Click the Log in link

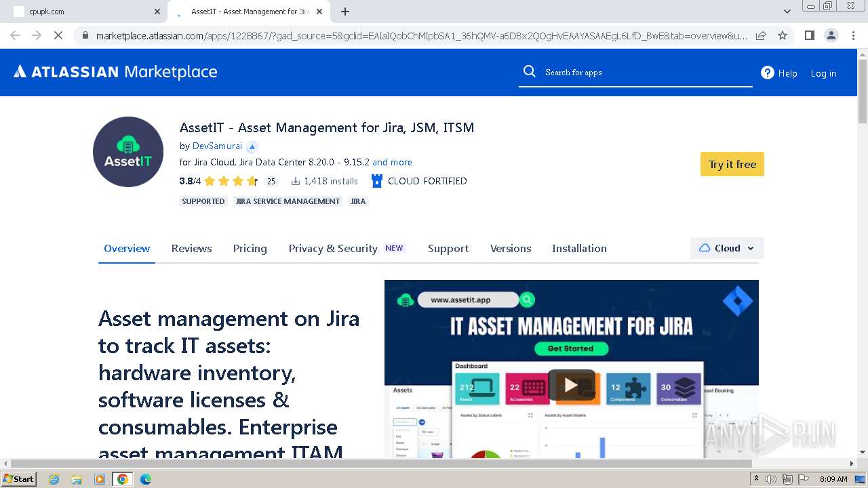[824, 73]
